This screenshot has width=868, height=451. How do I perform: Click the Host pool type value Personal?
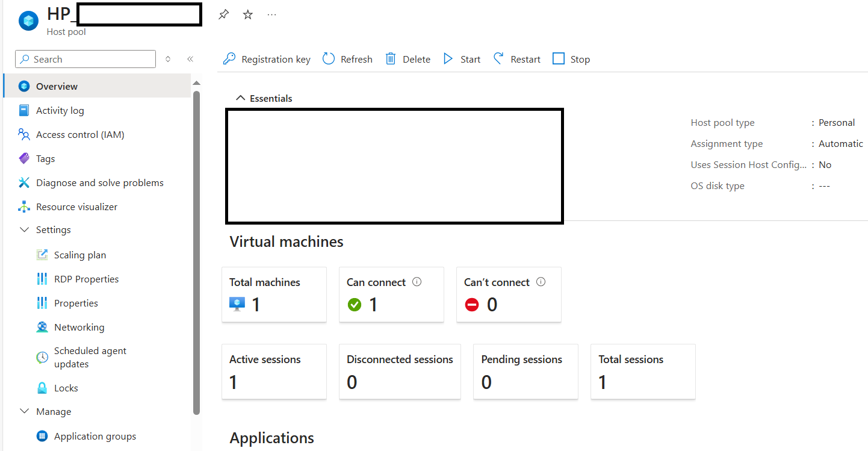tap(837, 122)
